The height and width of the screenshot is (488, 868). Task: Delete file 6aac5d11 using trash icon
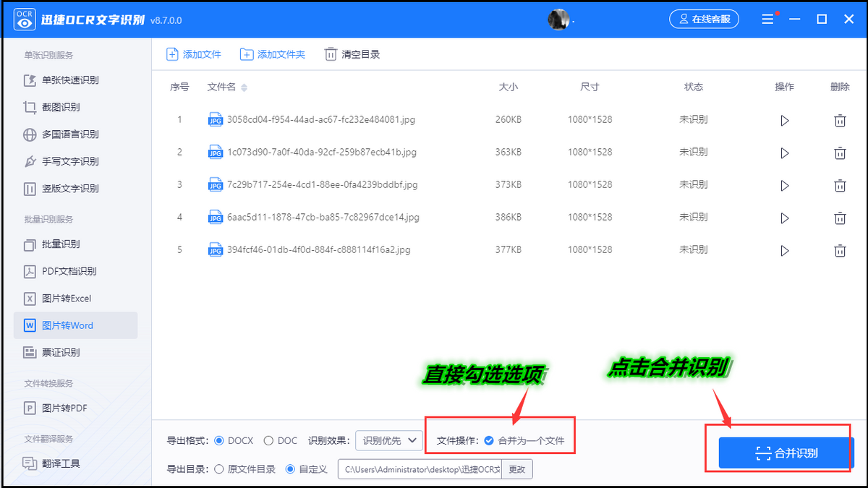click(840, 218)
